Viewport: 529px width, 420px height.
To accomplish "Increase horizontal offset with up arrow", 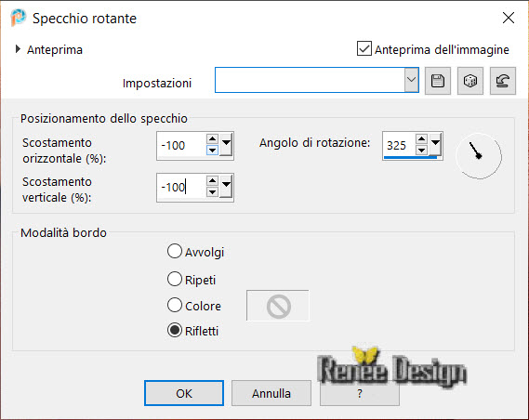I will [212, 138].
